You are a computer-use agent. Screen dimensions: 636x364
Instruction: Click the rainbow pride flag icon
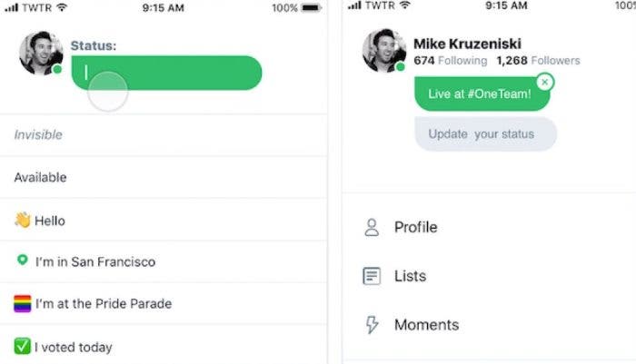click(22, 304)
